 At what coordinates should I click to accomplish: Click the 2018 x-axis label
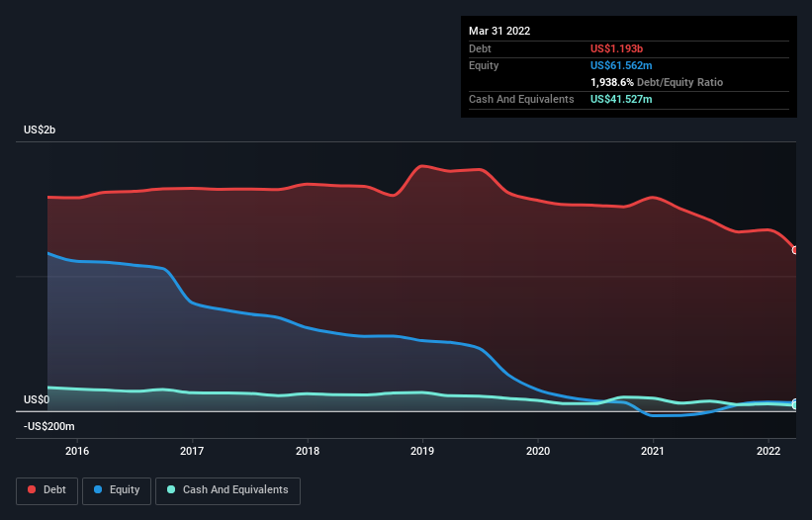(308, 451)
